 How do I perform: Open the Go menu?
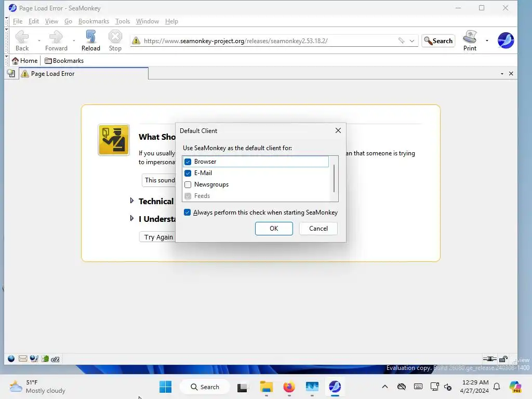pyautogui.click(x=68, y=21)
